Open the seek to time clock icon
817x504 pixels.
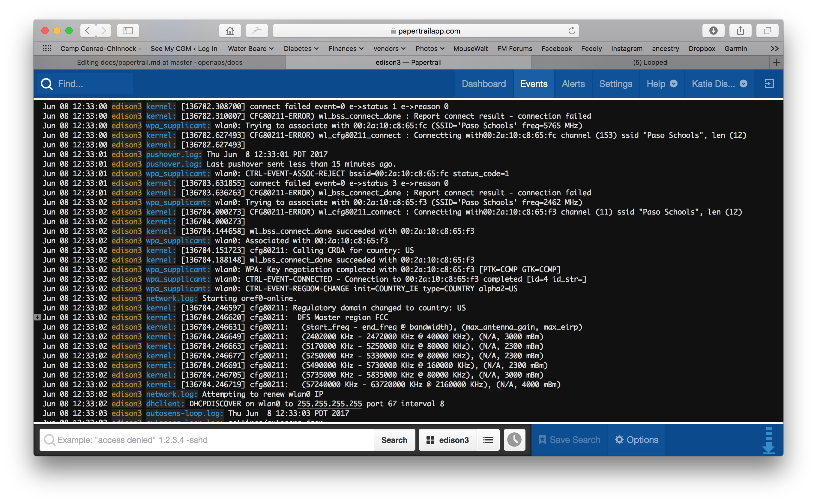point(514,440)
